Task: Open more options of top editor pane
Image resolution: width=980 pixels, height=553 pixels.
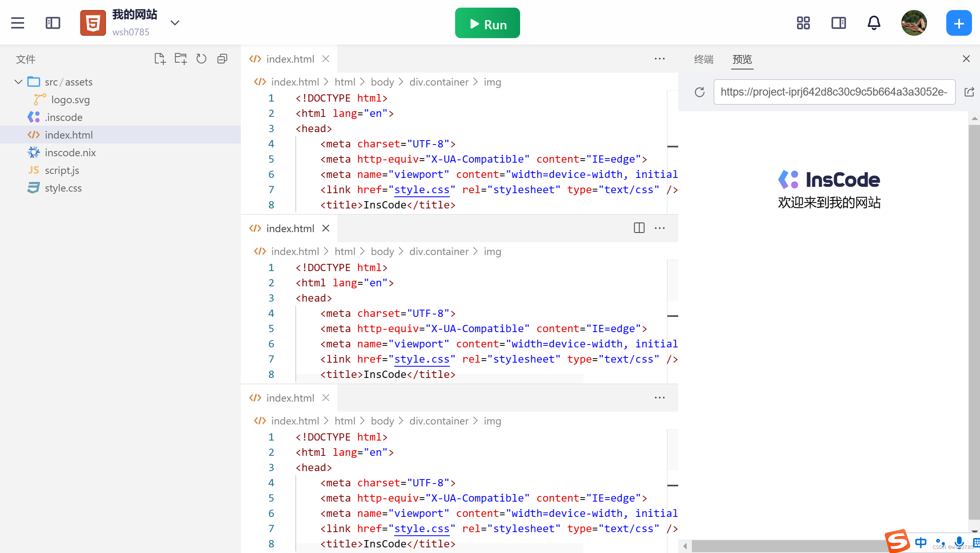Action: click(660, 59)
